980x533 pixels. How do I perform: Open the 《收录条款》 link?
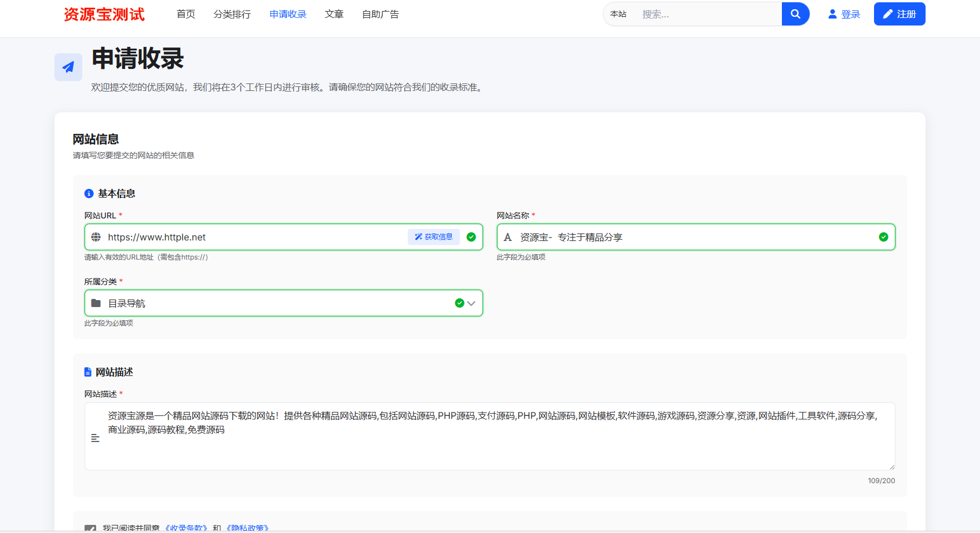(x=187, y=528)
